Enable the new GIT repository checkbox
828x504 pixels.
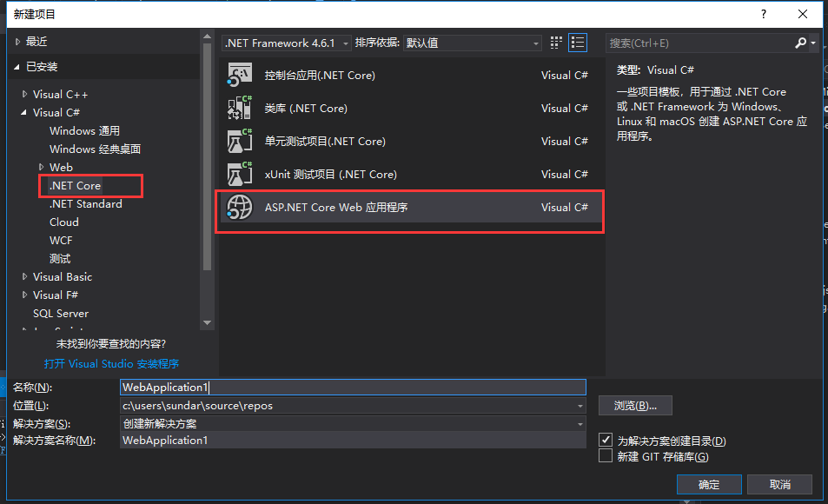click(x=606, y=456)
